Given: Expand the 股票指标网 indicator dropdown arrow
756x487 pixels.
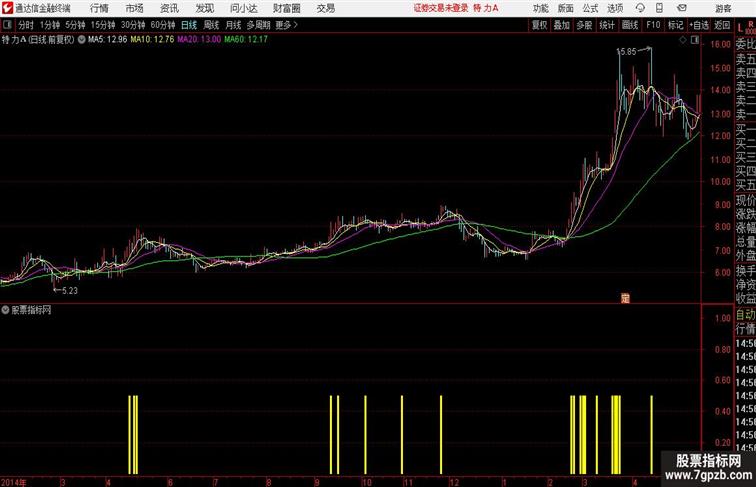Looking at the screenshot, I should 5,310.
